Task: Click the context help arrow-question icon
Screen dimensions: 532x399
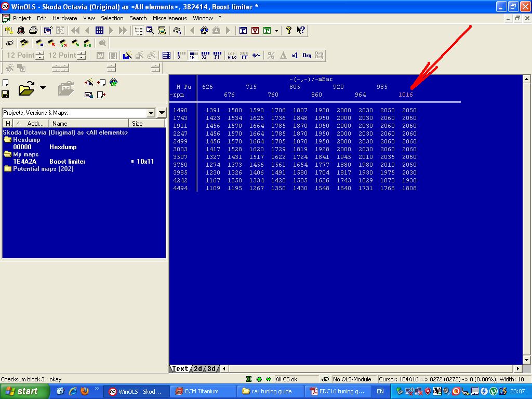Action: pos(300,31)
